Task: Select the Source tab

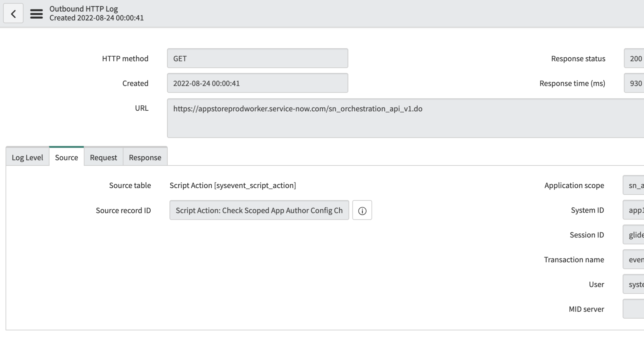Action: [66, 157]
